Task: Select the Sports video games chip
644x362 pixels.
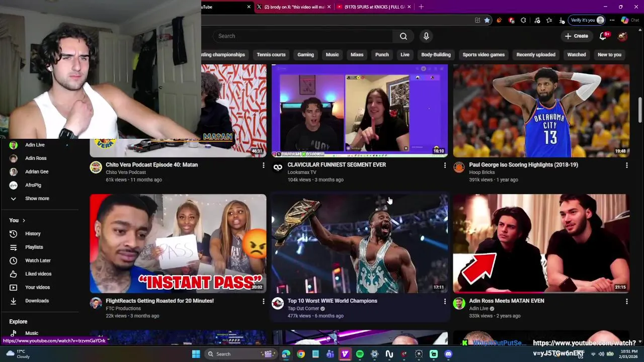Action: point(484,55)
